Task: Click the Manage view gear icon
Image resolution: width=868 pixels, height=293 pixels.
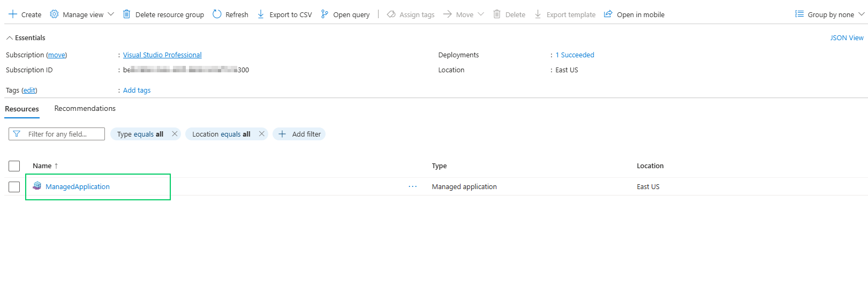Action: tap(54, 14)
